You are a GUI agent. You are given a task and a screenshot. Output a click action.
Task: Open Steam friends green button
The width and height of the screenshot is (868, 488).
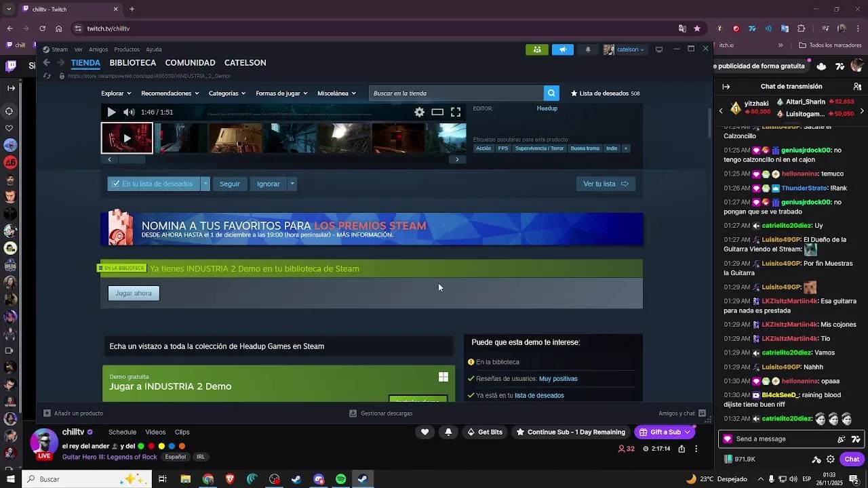(x=537, y=49)
